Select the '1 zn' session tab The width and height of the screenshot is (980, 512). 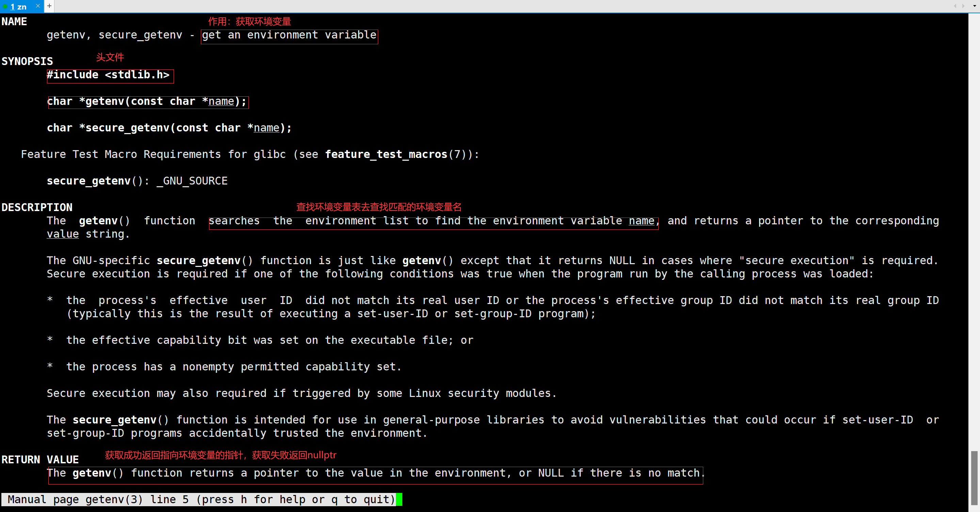tap(18, 7)
